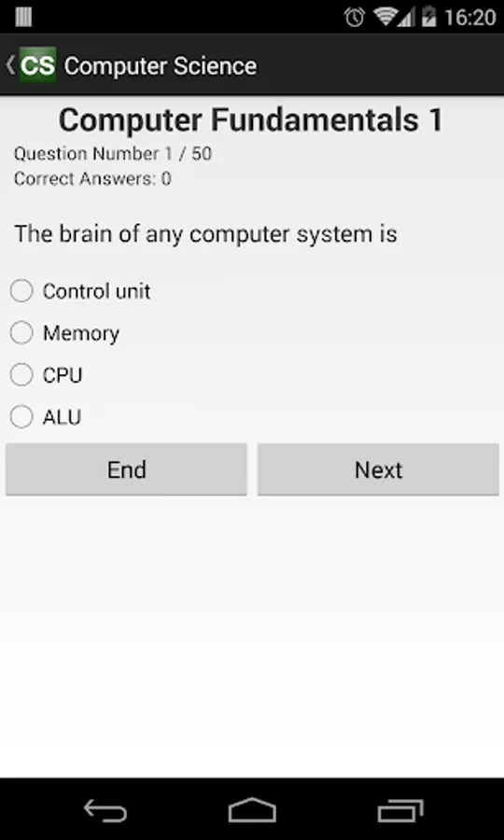
Task: Tap the question text about computer brain
Action: click(x=205, y=234)
